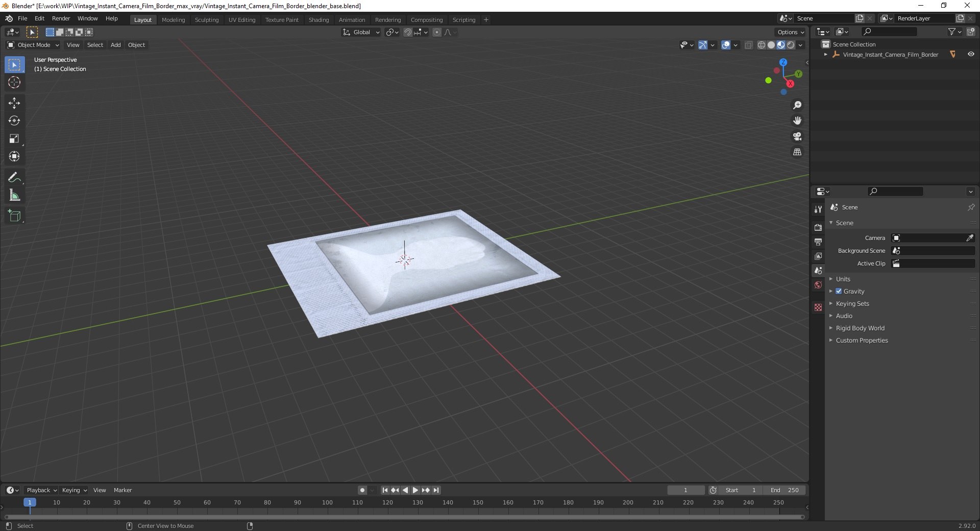Open the outliner filter funnel
This screenshot has height=531, width=980.
(952, 32)
